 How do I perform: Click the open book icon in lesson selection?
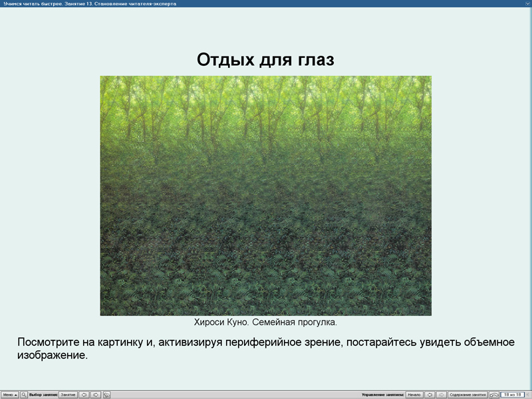106,395
